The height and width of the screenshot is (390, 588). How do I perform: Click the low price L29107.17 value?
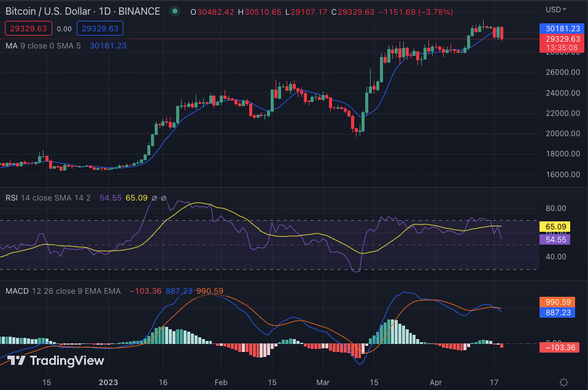pyautogui.click(x=306, y=12)
